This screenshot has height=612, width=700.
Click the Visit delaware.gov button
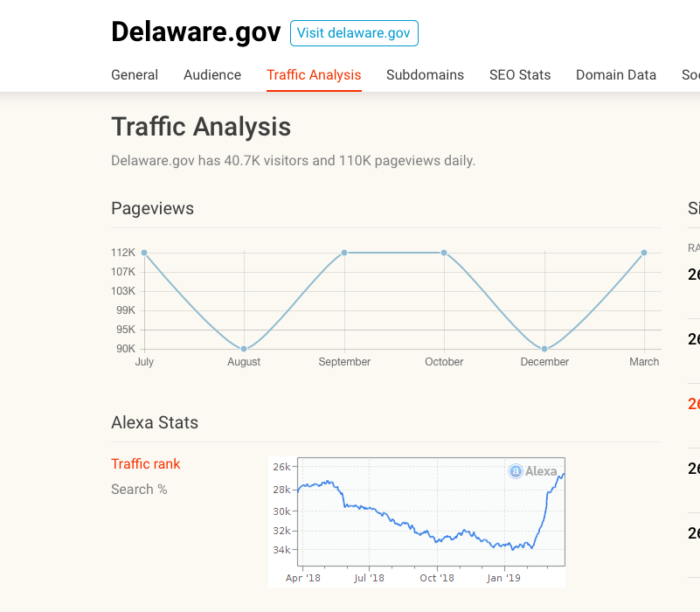[x=354, y=33]
